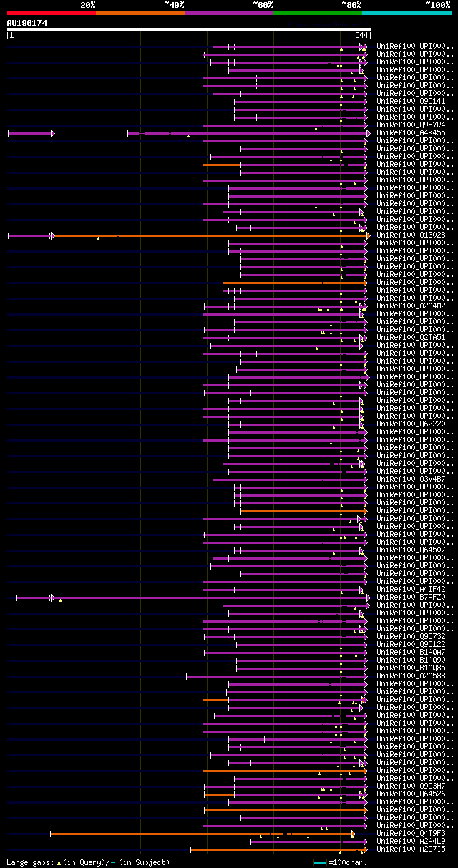Open the UniRef100_A2A588 hit link
This screenshot has width=458, height=868.
click(x=411, y=676)
